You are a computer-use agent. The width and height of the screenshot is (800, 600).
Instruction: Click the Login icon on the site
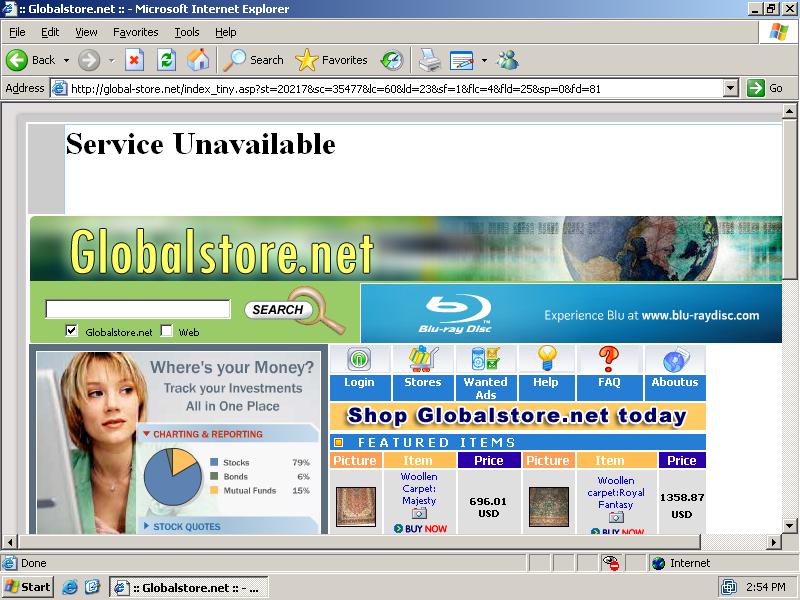point(359,359)
